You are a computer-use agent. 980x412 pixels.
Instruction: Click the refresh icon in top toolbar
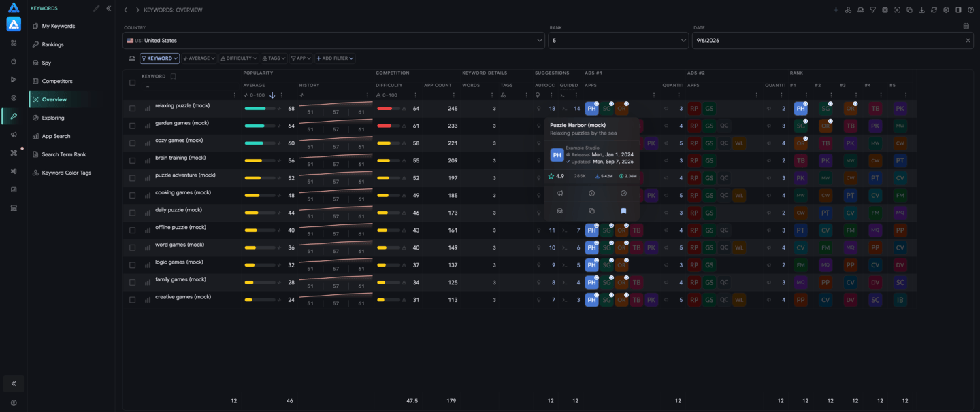tap(934, 10)
